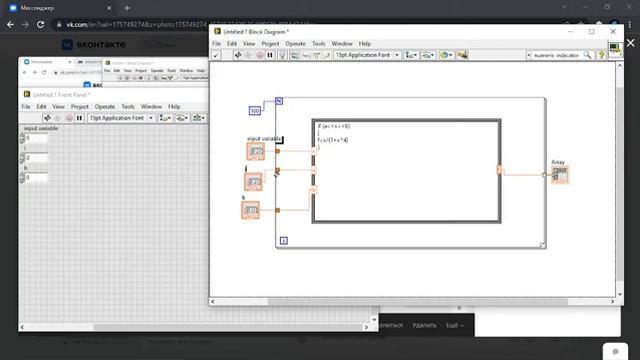Click Block Diagram horizontal scrollbar thumb
Screen dimensions: 640x360
(x=417, y=302)
